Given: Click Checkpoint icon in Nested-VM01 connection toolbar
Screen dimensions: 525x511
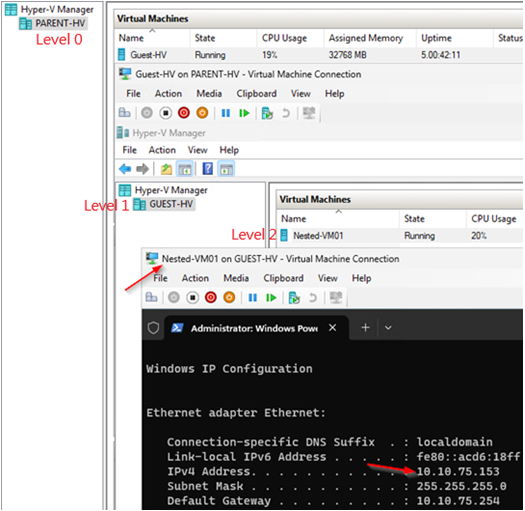Looking at the screenshot, I should 294,297.
